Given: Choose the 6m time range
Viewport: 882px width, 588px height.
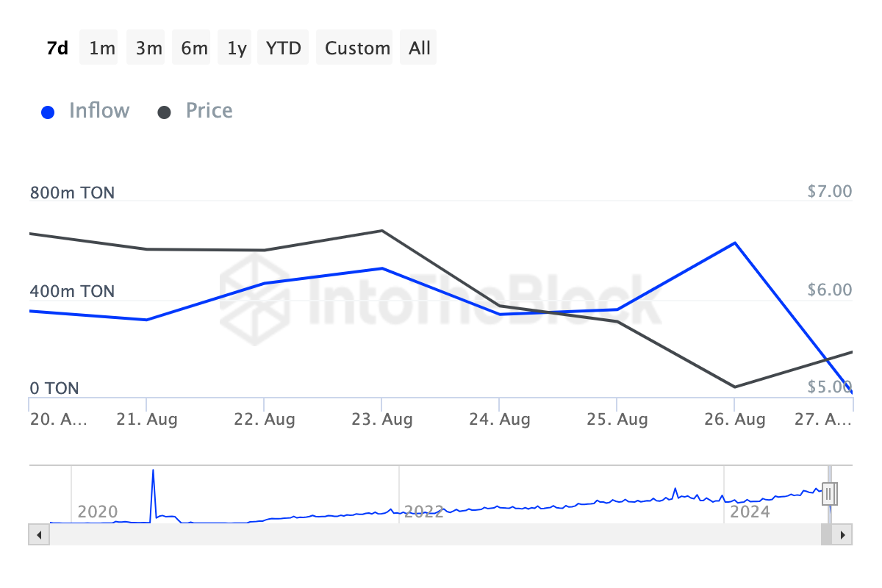Looking at the screenshot, I should [194, 49].
